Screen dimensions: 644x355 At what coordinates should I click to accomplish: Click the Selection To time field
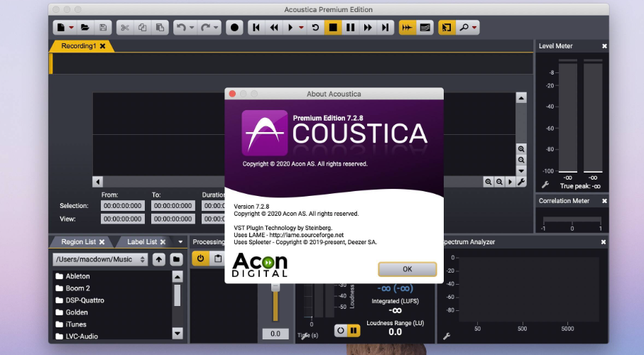pyautogui.click(x=173, y=206)
